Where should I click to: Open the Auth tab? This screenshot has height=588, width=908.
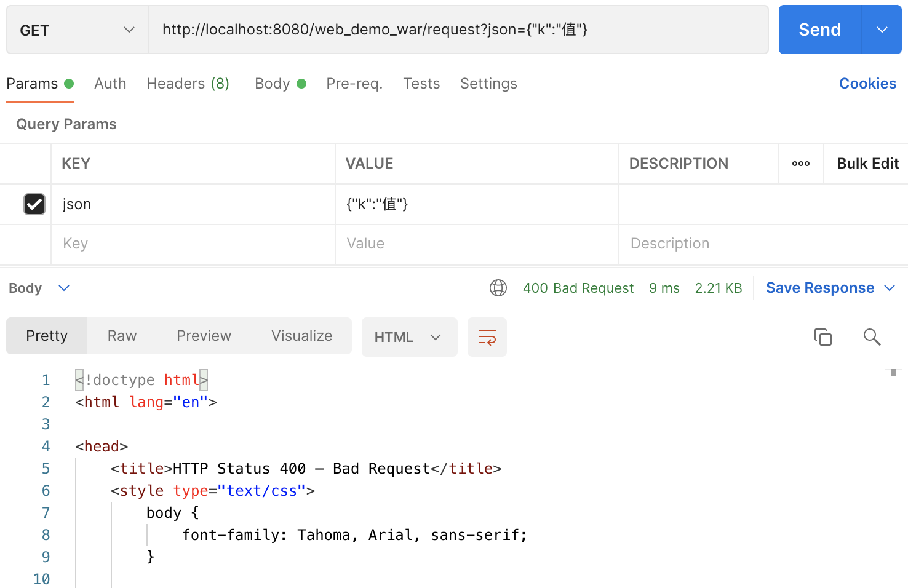pyautogui.click(x=110, y=84)
